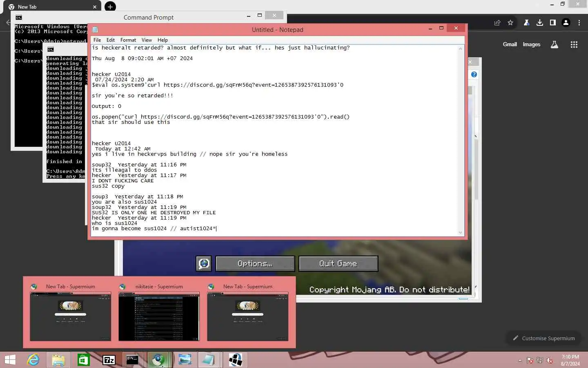Open the profile avatar icon
Viewport: 588px width, 368px height.
pos(566,23)
